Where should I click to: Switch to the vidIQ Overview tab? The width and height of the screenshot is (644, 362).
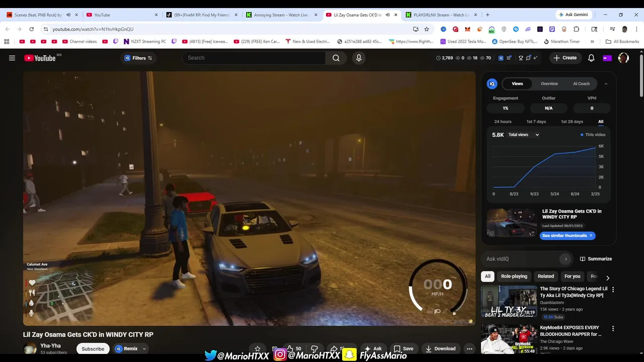549,84
